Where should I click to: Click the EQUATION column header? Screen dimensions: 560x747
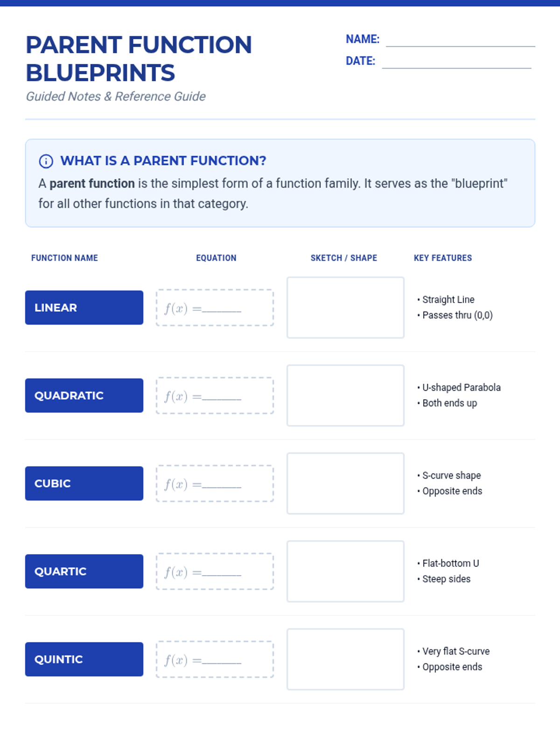216,258
